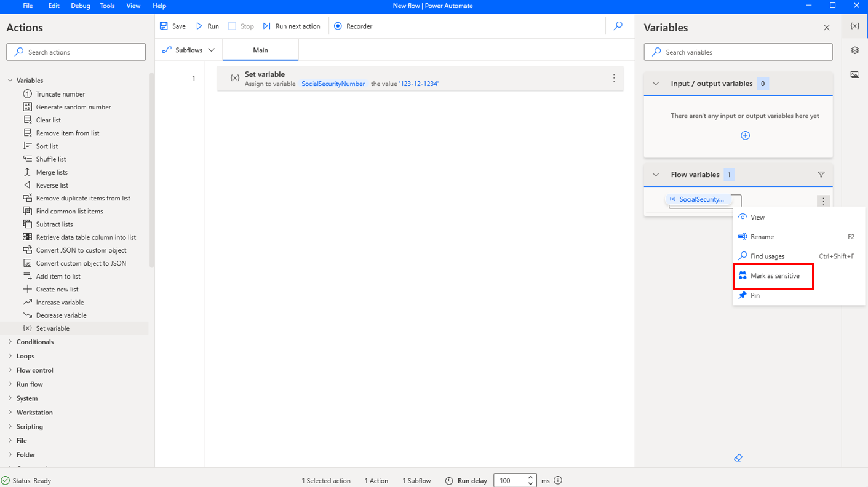868x487 pixels.
Task: Step through with Run next action
Action: click(x=292, y=26)
